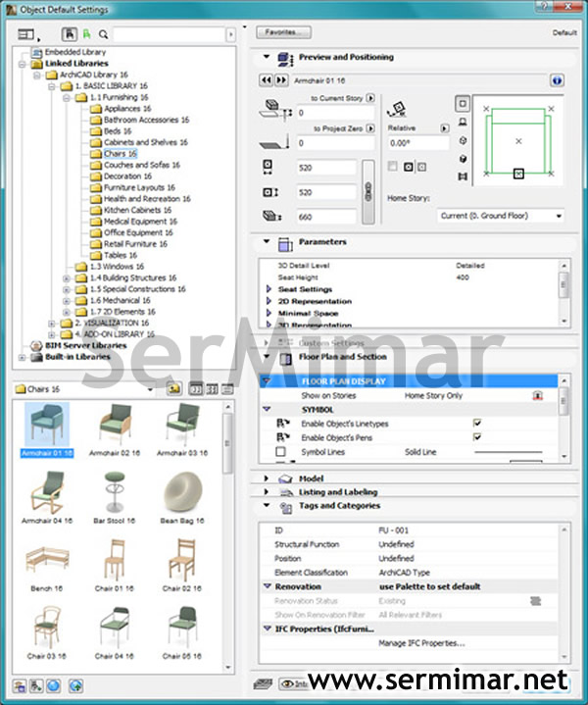The height and width of the screenshot is (705, 588).
Task: Click the Seat Height value 400
Action: [463, 277]
